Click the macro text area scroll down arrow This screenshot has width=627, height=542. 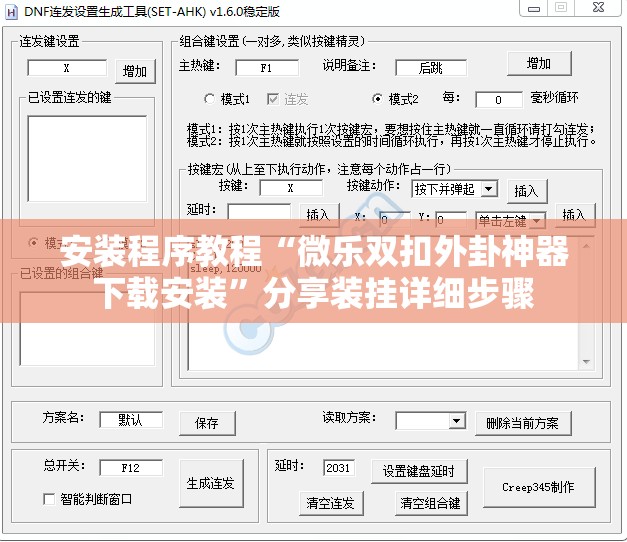coord(586,362)
